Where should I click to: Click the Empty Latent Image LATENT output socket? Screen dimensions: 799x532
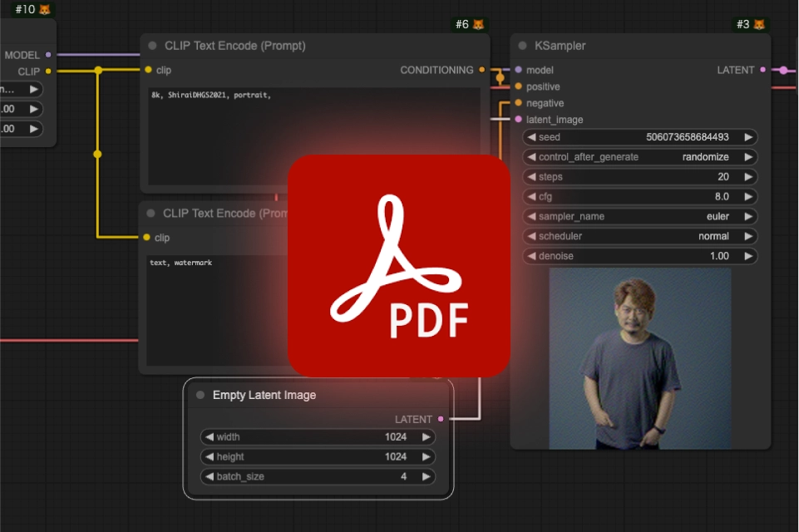[441, 419]
